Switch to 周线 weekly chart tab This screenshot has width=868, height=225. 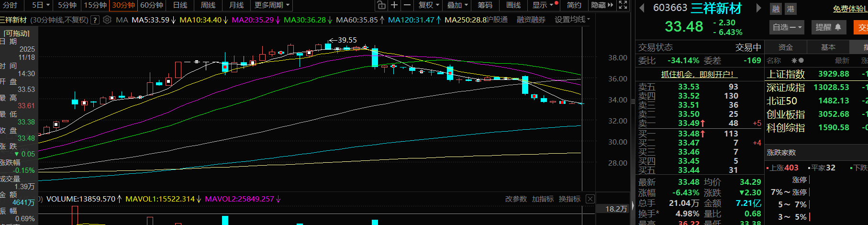pyautogui.click(x=208, y=5)
